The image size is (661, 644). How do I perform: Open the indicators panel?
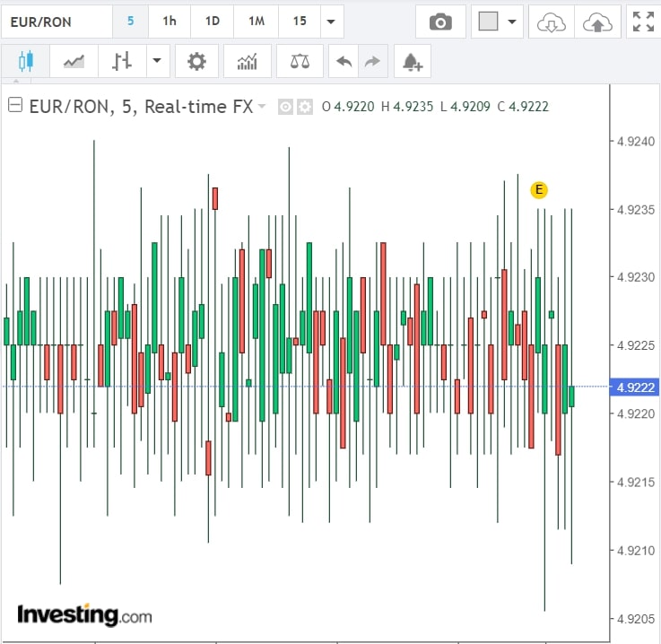pos(247,62)
